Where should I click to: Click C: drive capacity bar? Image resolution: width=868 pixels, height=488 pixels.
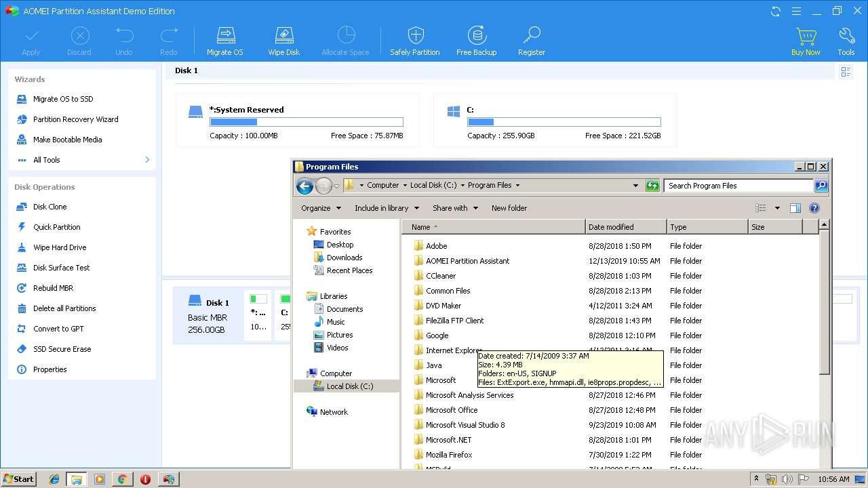564,122
